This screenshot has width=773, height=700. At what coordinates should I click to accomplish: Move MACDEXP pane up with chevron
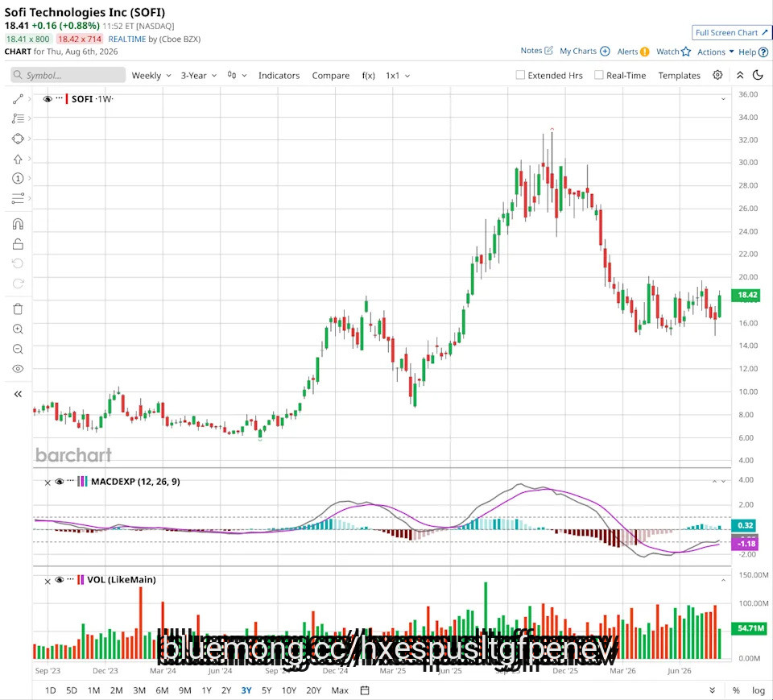[x=714, y=481]
